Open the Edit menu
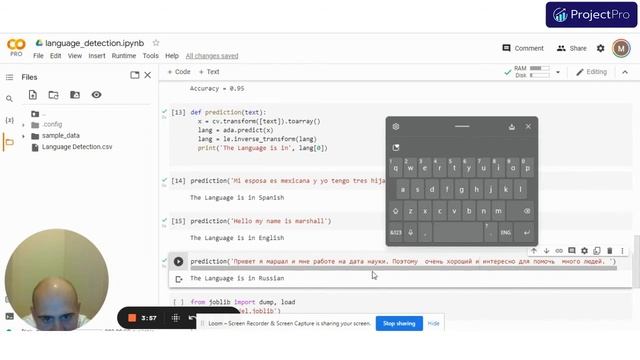Image resolution: width=640 pixels, height=360 pixels. [x=56, y=56]
